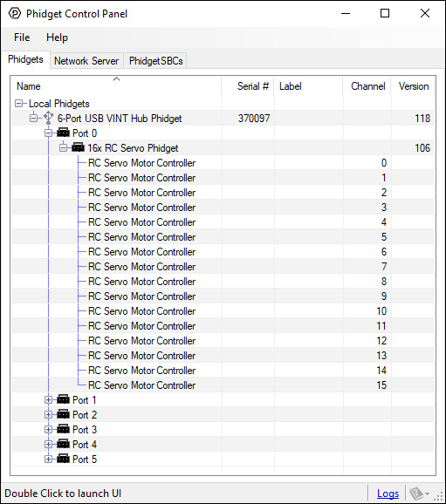
Task: Expand the Port 5 node
Action: (x=48, y=459)
